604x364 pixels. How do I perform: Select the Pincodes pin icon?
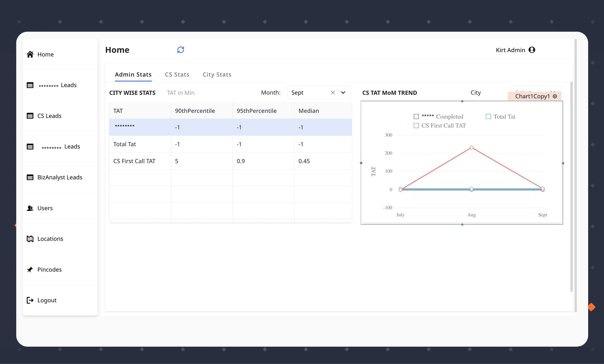point(30,270)
